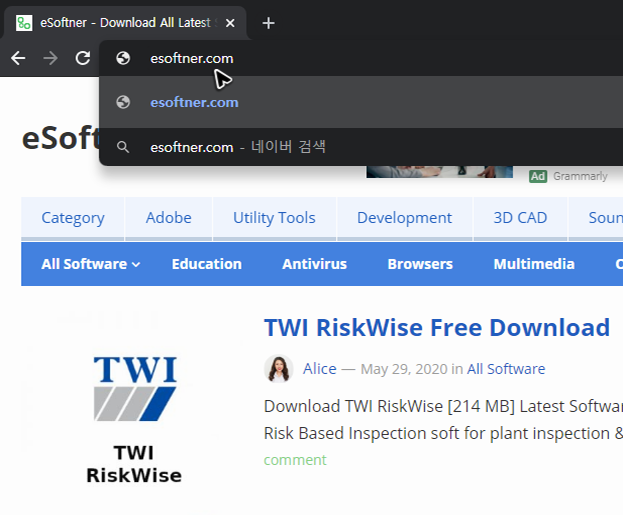Go to the Antivirus section
Image resolution: width=623 pixels, height=515 pixels.
[314, 264]
